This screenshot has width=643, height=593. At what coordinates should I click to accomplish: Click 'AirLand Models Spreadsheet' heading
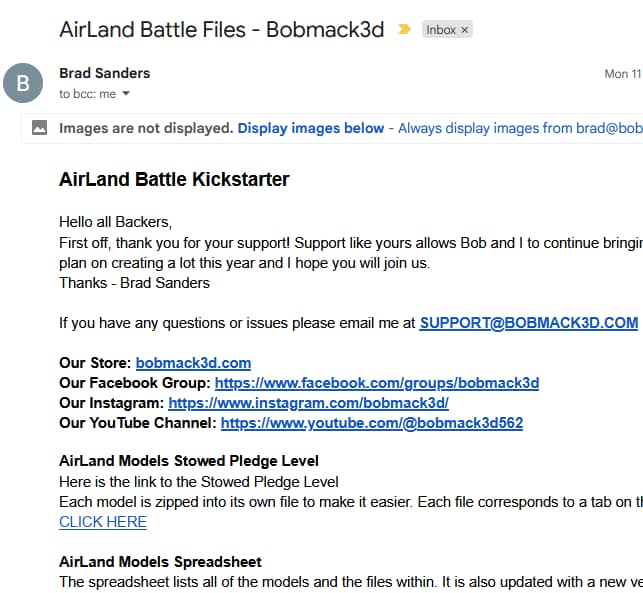(x=160, y=562)
